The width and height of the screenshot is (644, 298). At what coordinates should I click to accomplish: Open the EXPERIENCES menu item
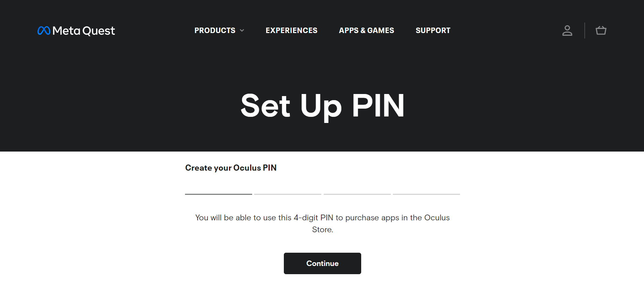tap(292, 30)
